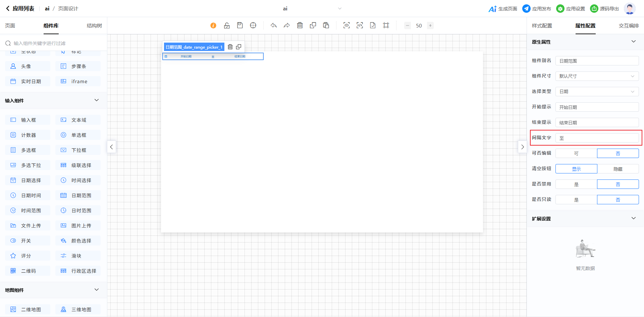Click the redo arrow icon
Viewport: 644px width, 317px height.
point(287,25)
